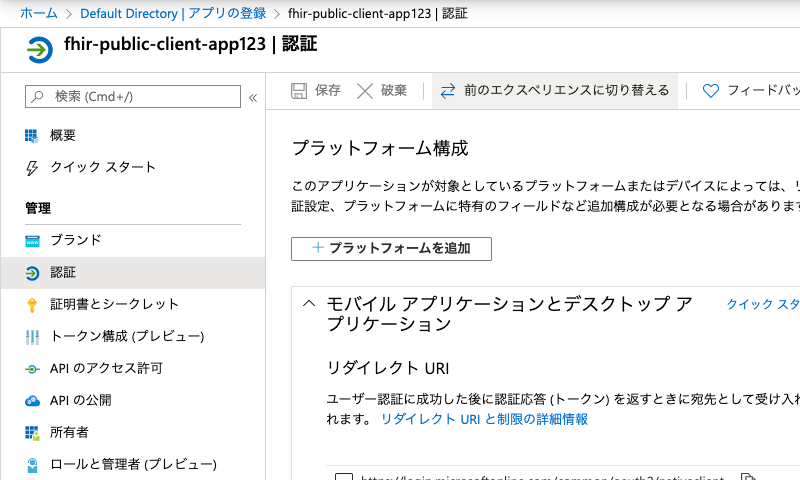Click the トークン構成 bars icon
Viewport: 800px width, 480px height.
tap(32, 337)
